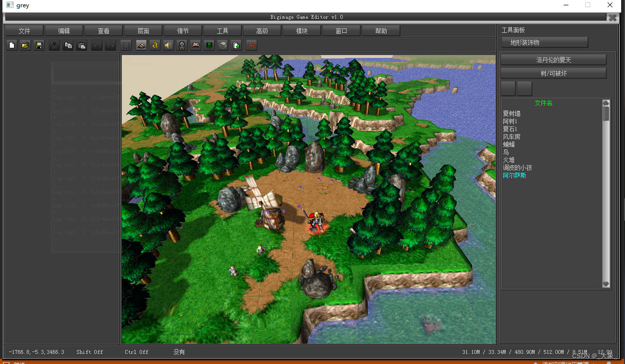625x364 pixels.
Task: Open the 帮助 menu
Action: tap(381, 31)
